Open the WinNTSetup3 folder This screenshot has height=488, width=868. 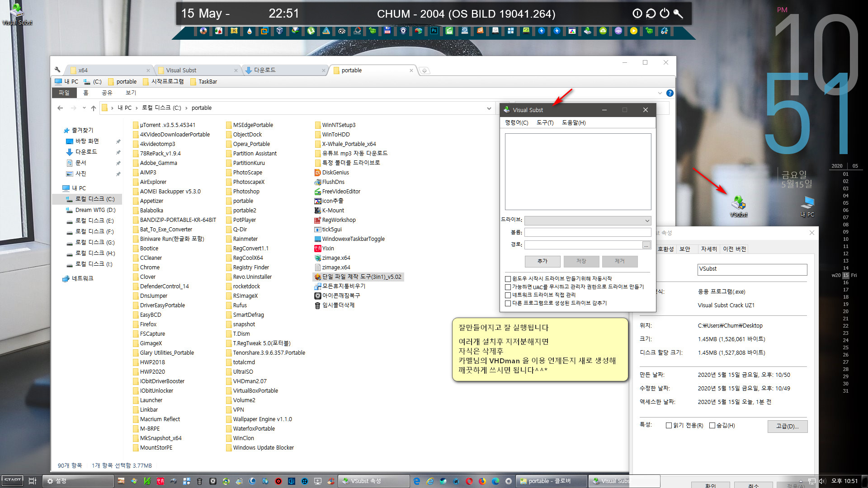point(335,125)
